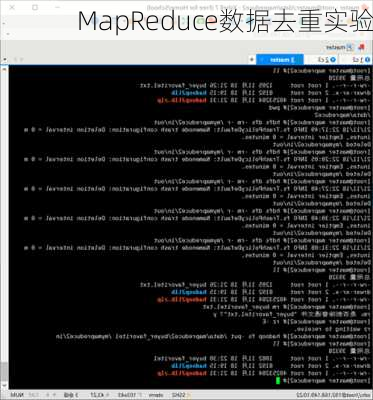Click the "hadoop fs -put" command line
Image resolution: width=373 pixels, height=400 pixels.
(213, 336)
